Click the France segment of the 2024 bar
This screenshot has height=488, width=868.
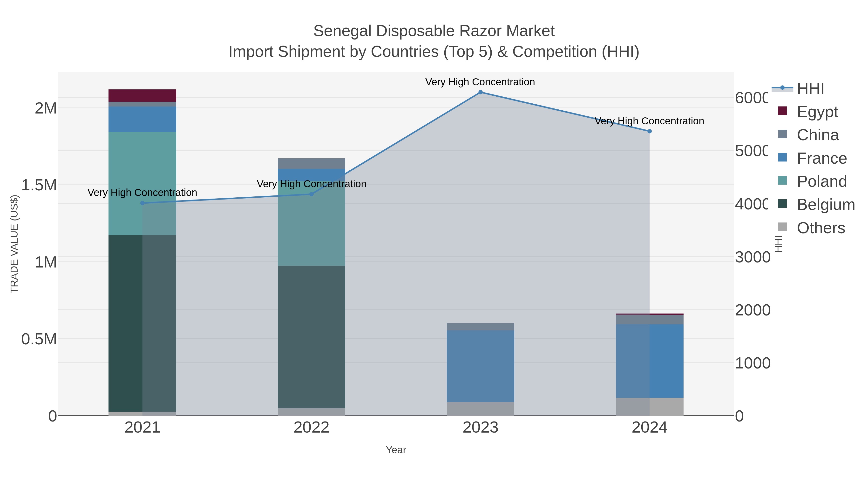pyautogui.click(x=650, y=361)
